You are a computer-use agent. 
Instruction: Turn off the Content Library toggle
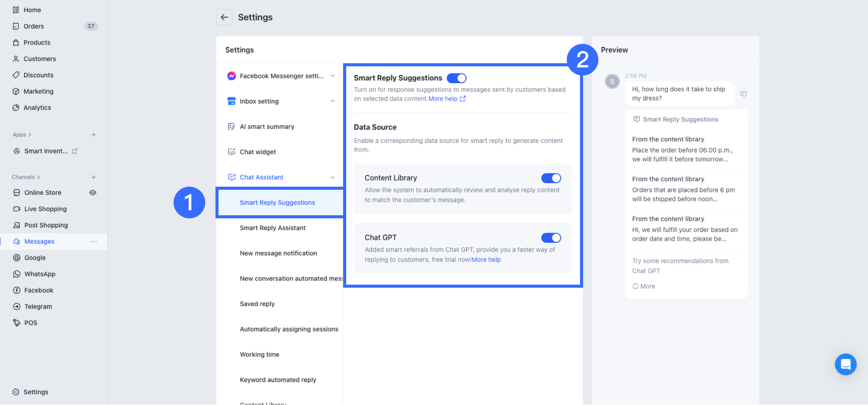(551, 178)
